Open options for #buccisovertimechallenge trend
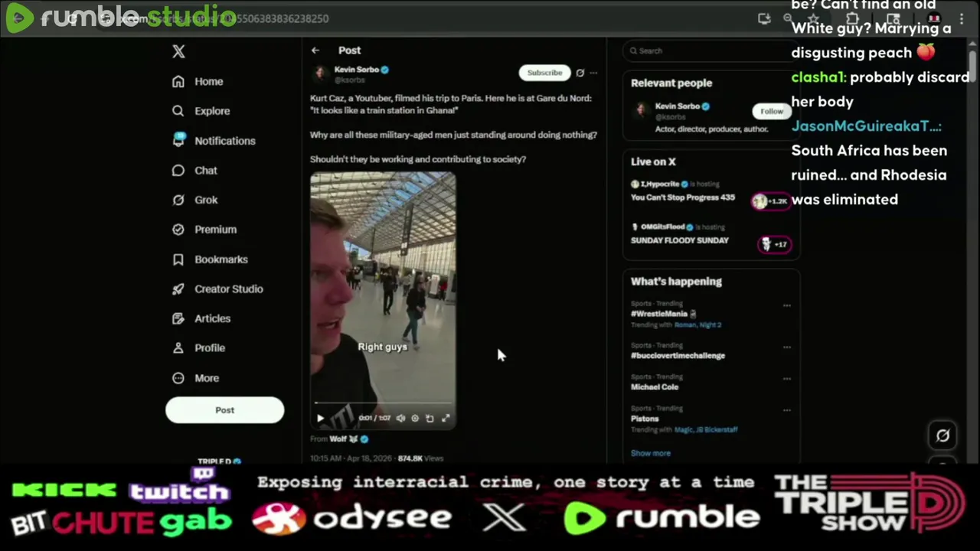980x551 pixels. pyautogui.click(x=786, y=347)
